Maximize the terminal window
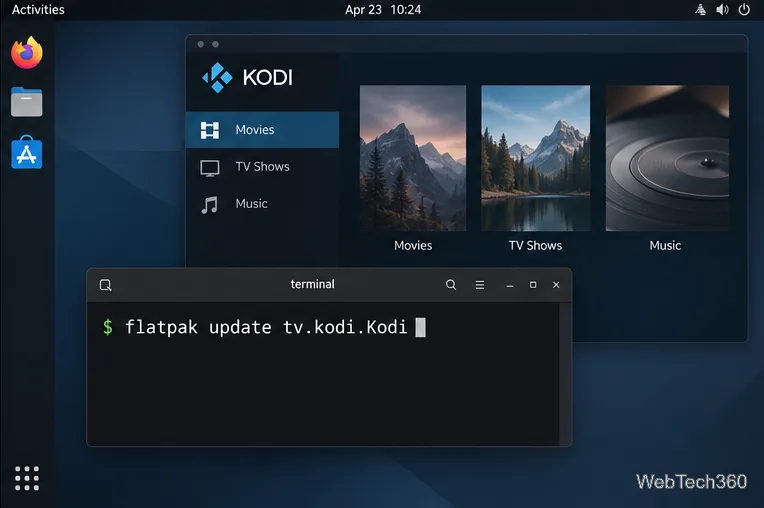 tap(533, 285)
